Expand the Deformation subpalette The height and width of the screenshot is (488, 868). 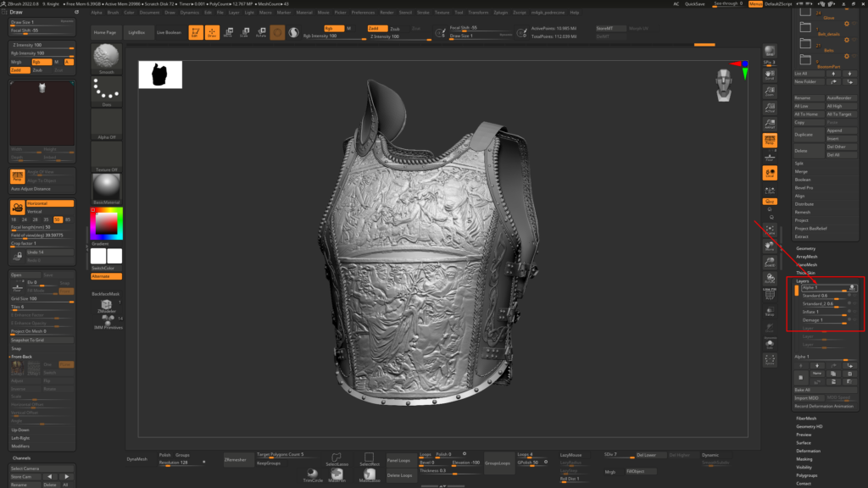pyautogui.click(x=808, y=451)
